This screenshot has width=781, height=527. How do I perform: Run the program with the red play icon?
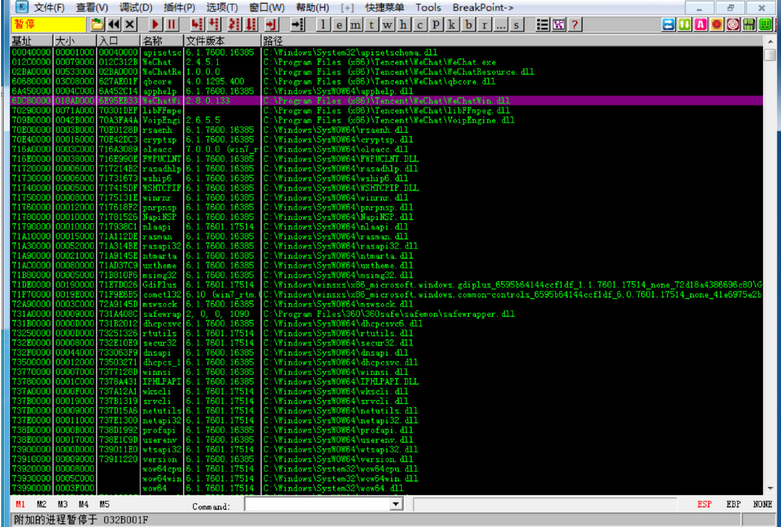coord(155,24)
